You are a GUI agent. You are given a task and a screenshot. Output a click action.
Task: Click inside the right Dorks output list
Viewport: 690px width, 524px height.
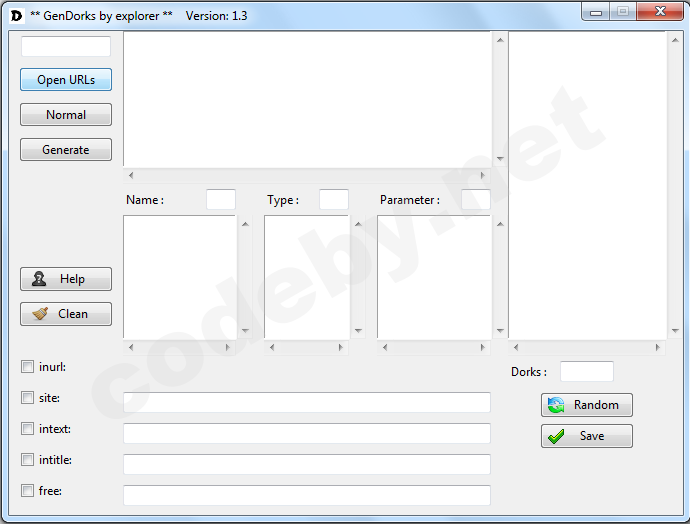[x=587, y=185]
